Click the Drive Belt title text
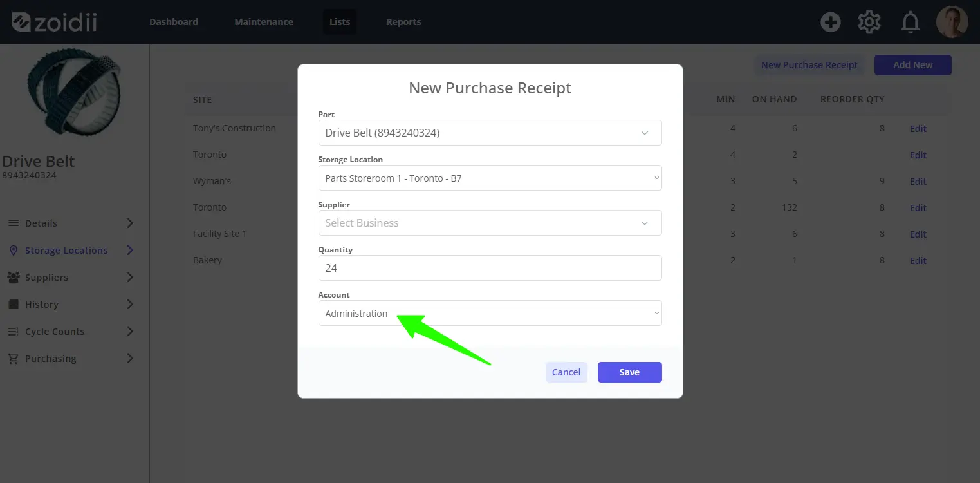The width and height of the screenshot is (980, 483). pos(39,162)
